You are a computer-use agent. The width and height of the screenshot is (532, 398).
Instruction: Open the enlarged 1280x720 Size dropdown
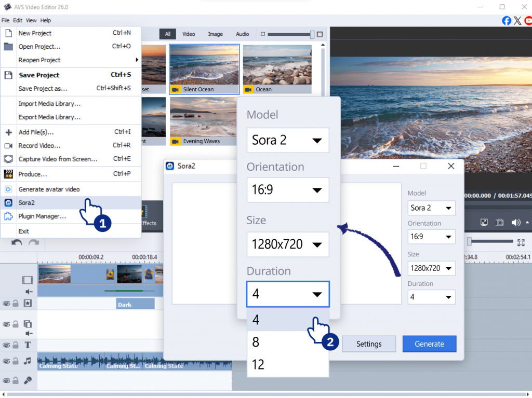pos(288,244)
